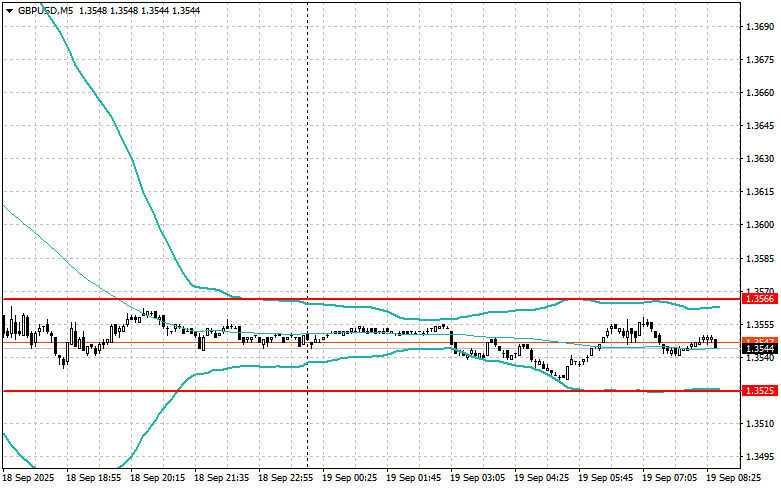Click the 18 Sep 2025 date label
This screenshot has height=489, width=781.
(x=28, y=478)
